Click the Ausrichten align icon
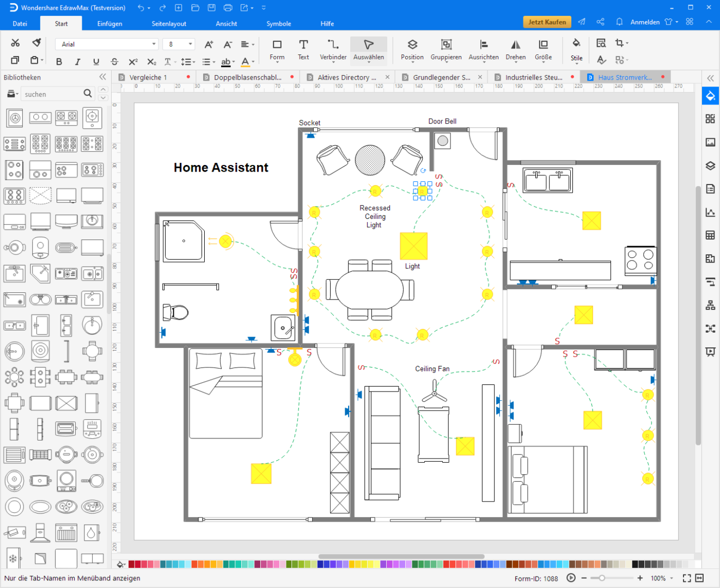 (x=483, y=45)
